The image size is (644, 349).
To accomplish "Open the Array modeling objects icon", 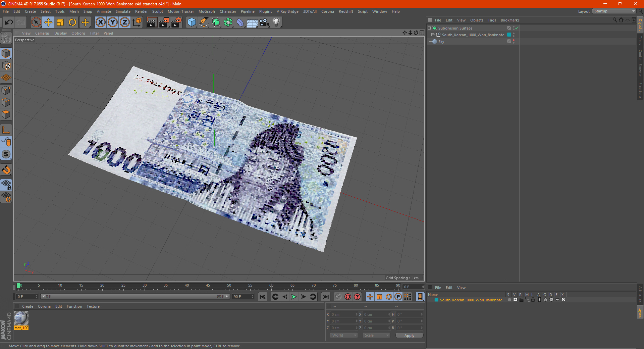I will coord(228,22).
